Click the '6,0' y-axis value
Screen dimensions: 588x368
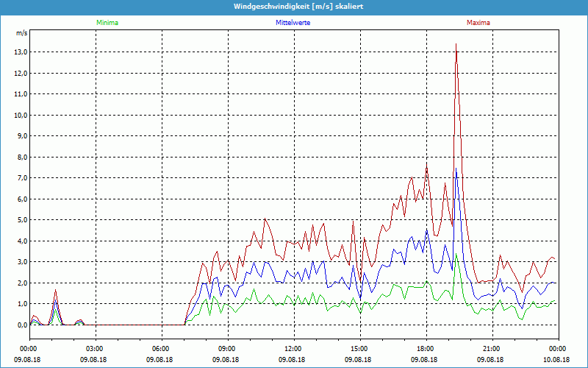23,199
